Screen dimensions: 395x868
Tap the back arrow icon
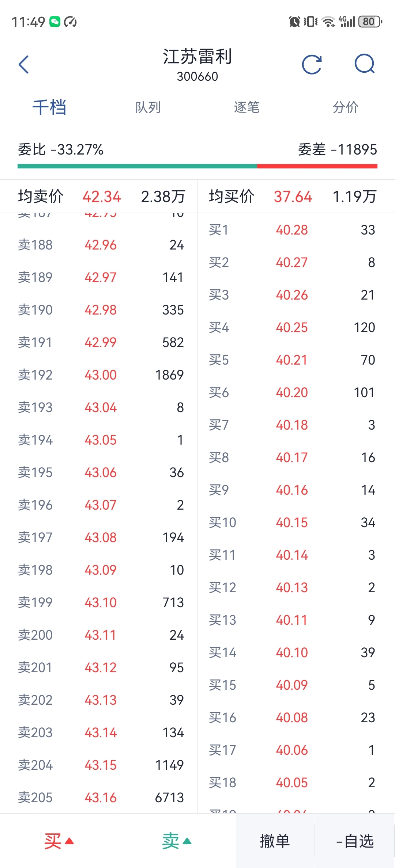click(24, 65)
